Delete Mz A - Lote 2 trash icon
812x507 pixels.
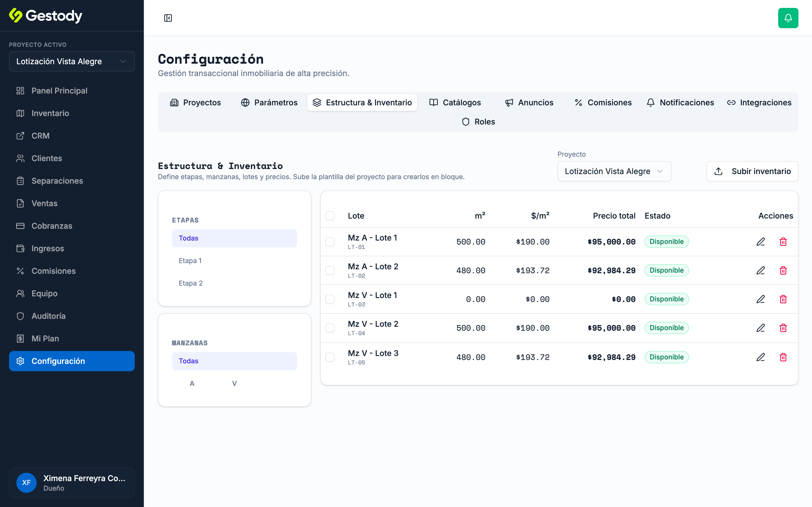[x=783, y=271]
